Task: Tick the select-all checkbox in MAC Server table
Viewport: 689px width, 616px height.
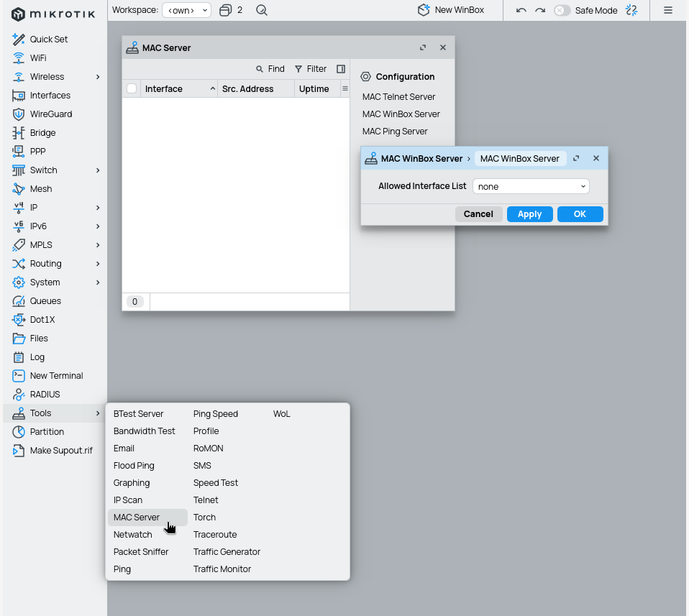Action: 132,88
